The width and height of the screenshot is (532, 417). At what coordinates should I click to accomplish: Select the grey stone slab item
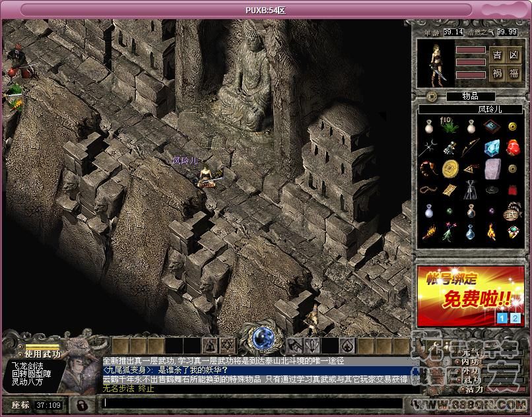pos(492,169)
